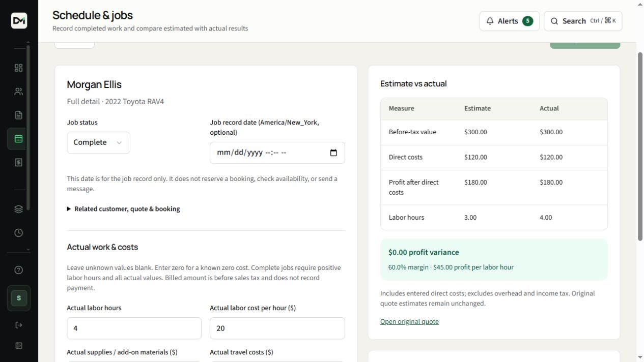Open the calendar picker in date field
Viewport: 644px width, 362px height.
pyautogui.click(x=333, y=153)
